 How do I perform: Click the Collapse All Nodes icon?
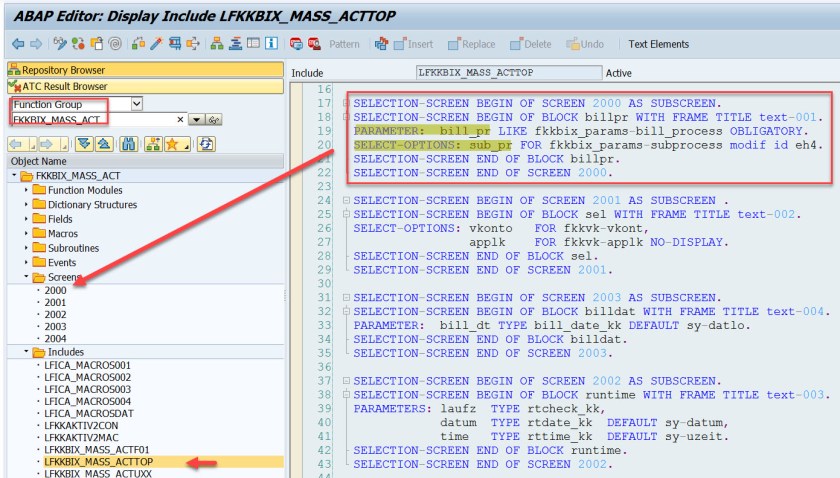click(104, 144)
